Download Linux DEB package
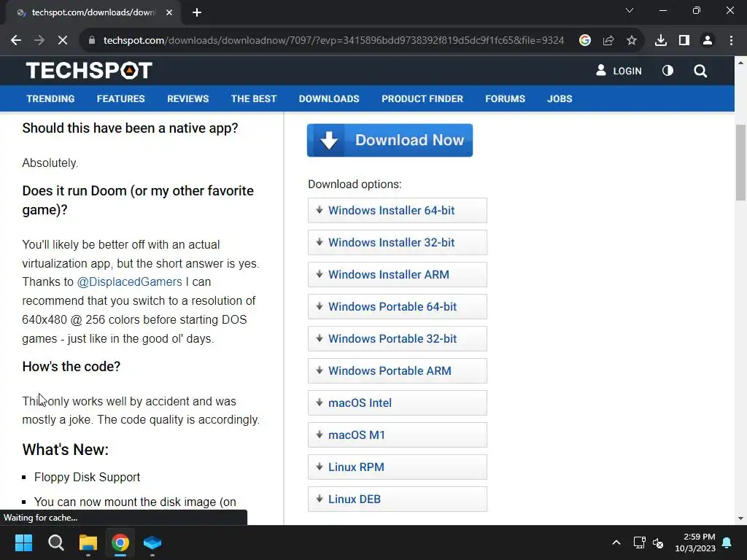This screenshot has height=560, width=747. coord(398,499)
